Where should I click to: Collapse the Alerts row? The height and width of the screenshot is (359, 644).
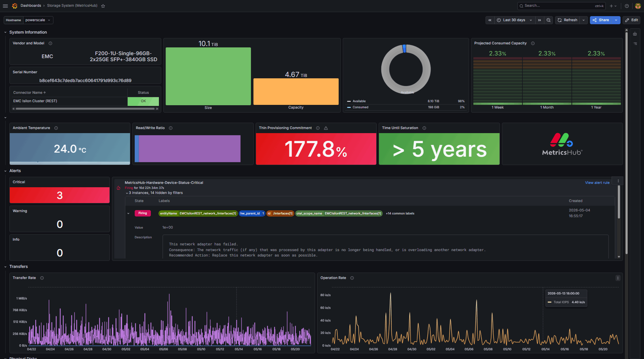point(5,171)
